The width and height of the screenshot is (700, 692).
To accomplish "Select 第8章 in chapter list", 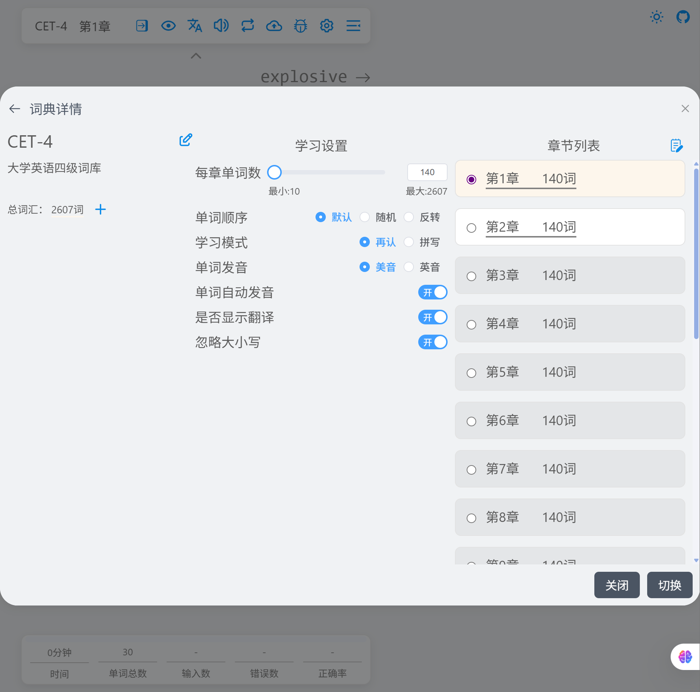I will click(x=570, y=517).
